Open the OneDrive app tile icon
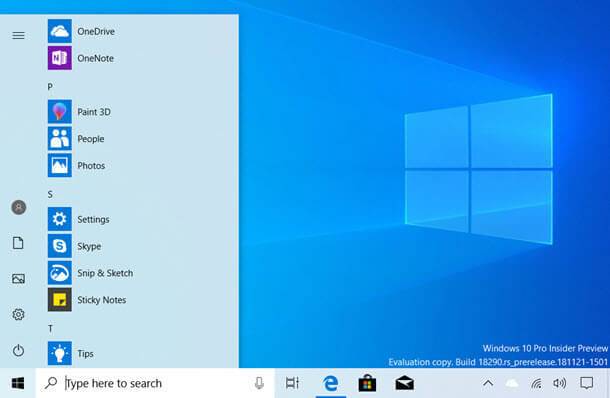 (60, 31)
